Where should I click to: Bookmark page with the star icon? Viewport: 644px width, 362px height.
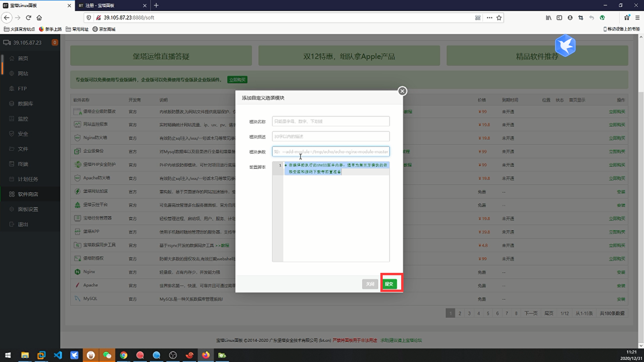[x=499, y=18]
